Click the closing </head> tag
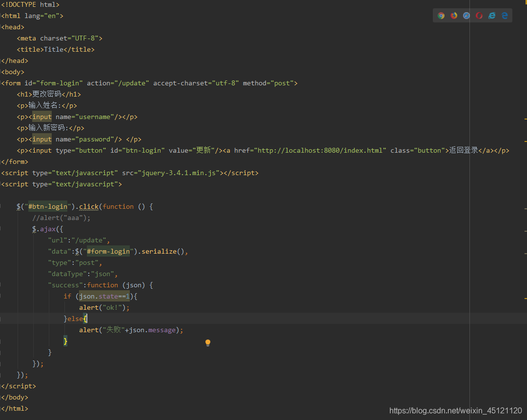The width and height of the screenshot is (527, 420). pyautogui.click(x=15, y=61)
